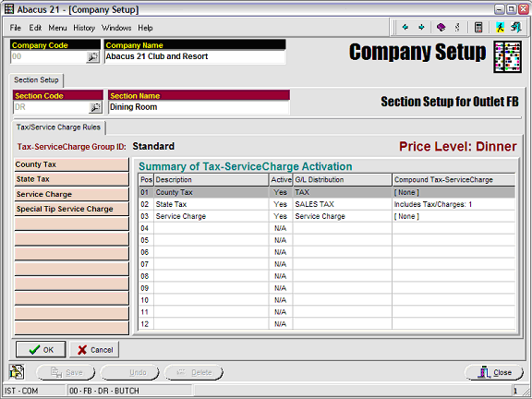Click the notes icon beside Save
Image resolution: width=532 pixels, height=399 pixels.
[17, 372]
